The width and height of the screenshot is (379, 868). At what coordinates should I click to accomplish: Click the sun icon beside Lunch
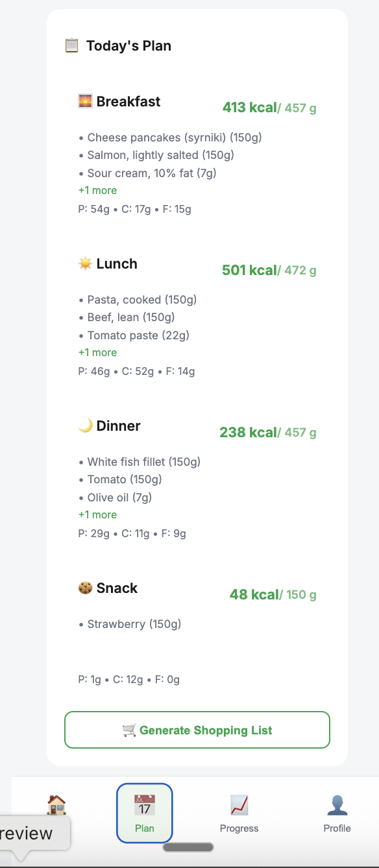tap(84, 263)
